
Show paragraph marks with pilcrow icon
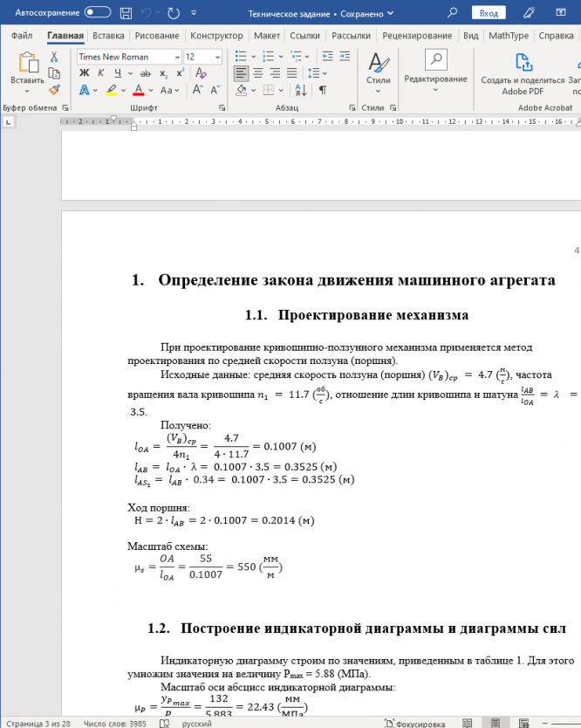(323, 90)
